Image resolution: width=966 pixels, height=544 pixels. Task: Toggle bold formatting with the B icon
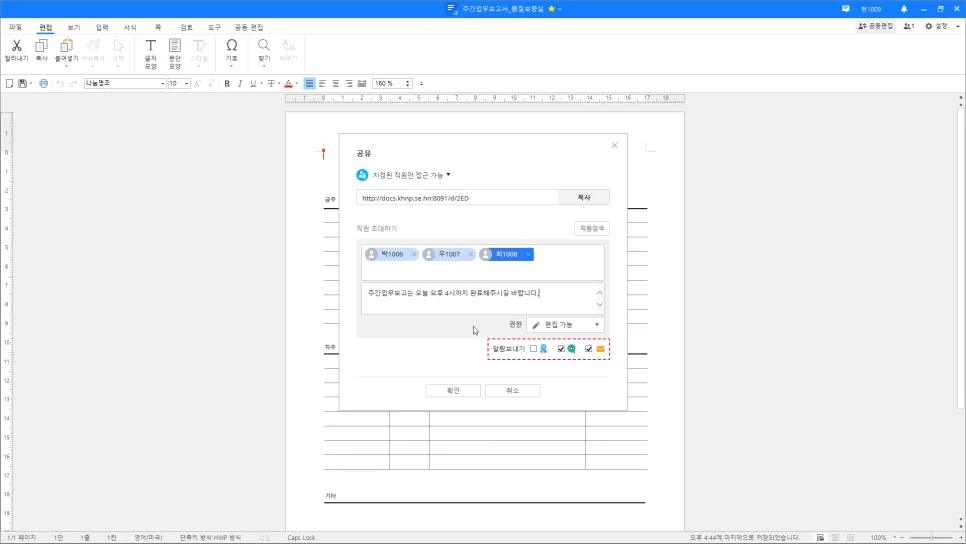227,84
